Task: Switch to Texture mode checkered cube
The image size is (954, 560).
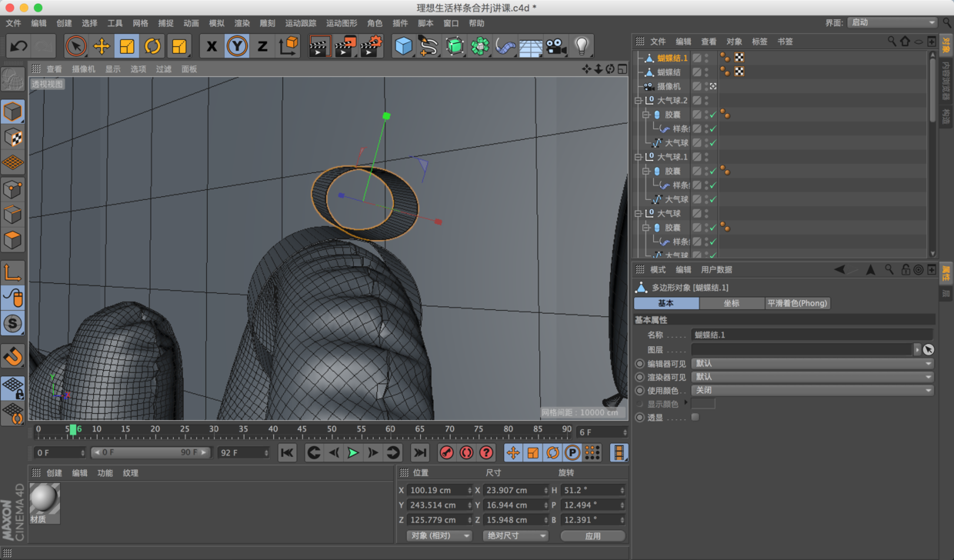Action: 12,138
